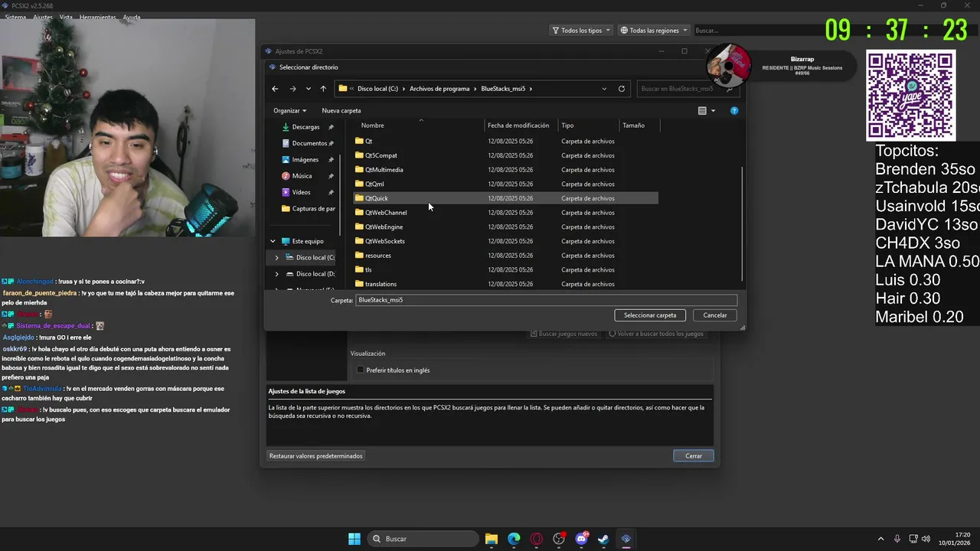The width and height of the screenshot is (980, 551).
Task: Open the Ajustes menu in PCSX2
Action: point(43,17)
